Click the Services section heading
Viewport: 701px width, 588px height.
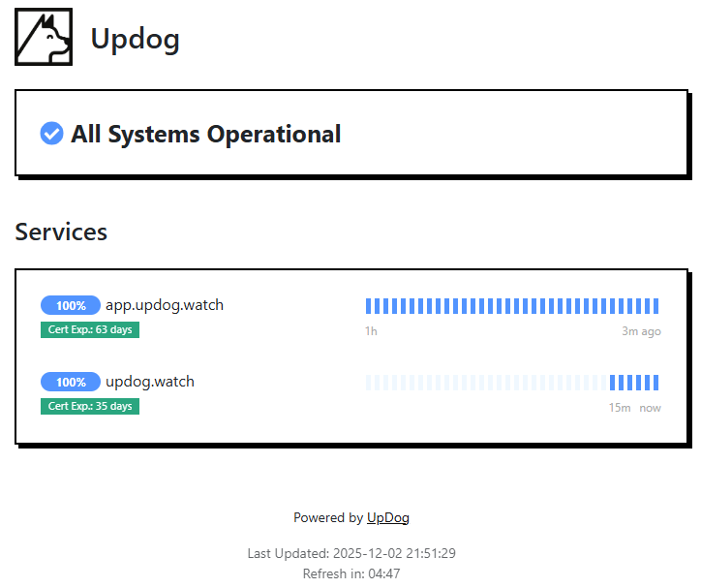(61, 232)
